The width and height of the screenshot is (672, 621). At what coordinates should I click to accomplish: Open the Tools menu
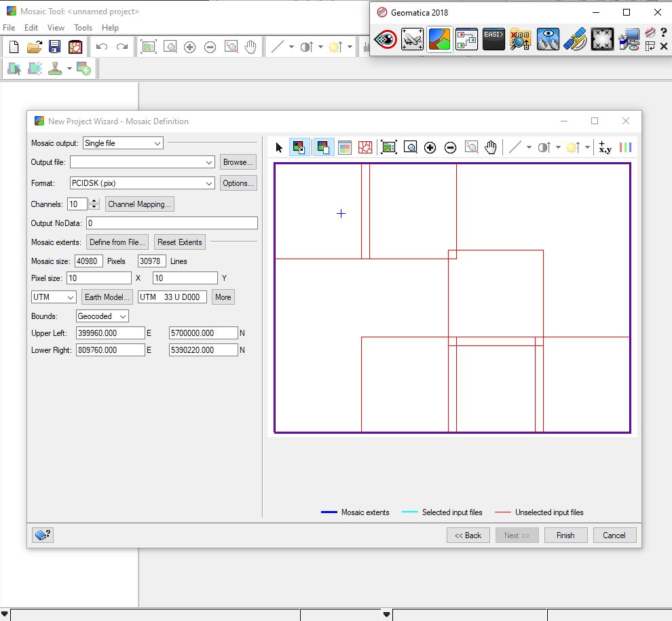point(83,27)
